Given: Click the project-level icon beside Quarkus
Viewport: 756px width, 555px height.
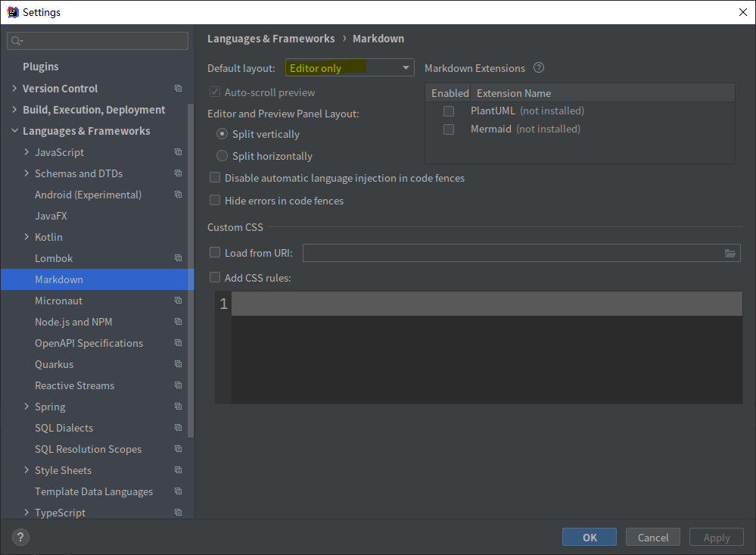Looking at the screenshot, I should 178,364.
